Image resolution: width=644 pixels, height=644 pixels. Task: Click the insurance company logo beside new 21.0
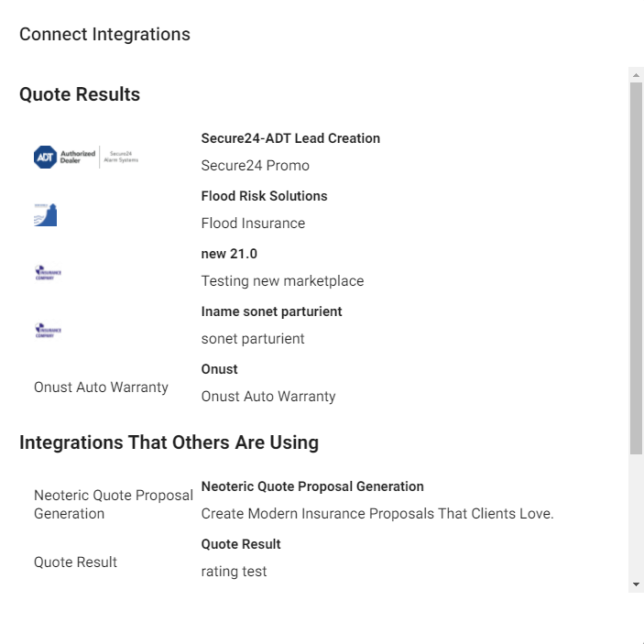pyautogui.click(x=48, y=272)
